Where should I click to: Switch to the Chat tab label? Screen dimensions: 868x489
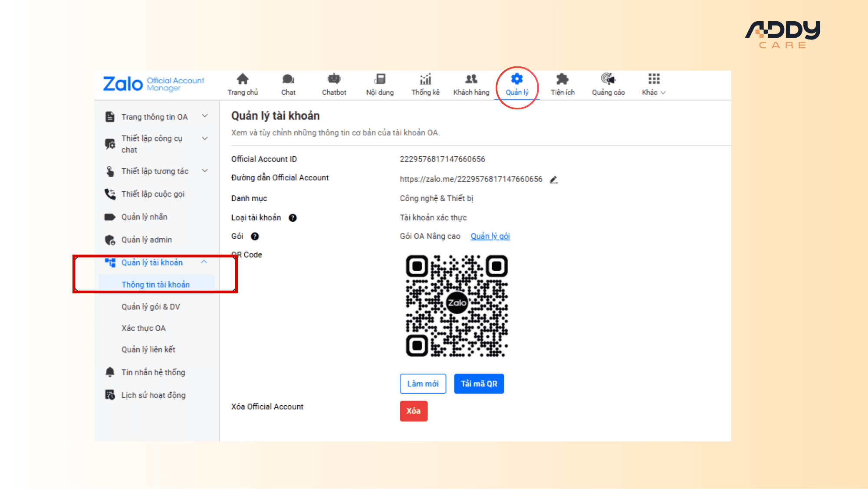click(288, 92)
